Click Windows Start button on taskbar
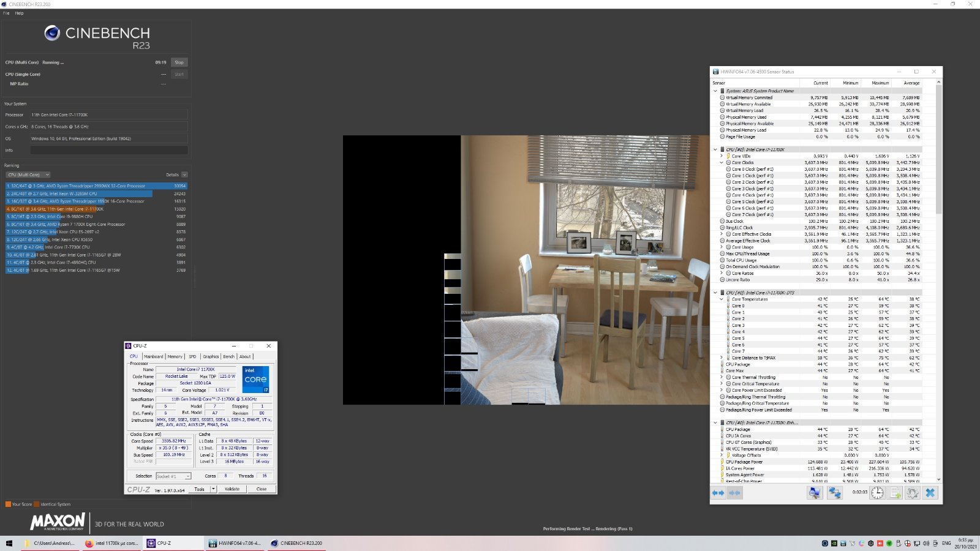The image size is (980, 551). coord(9,543)
